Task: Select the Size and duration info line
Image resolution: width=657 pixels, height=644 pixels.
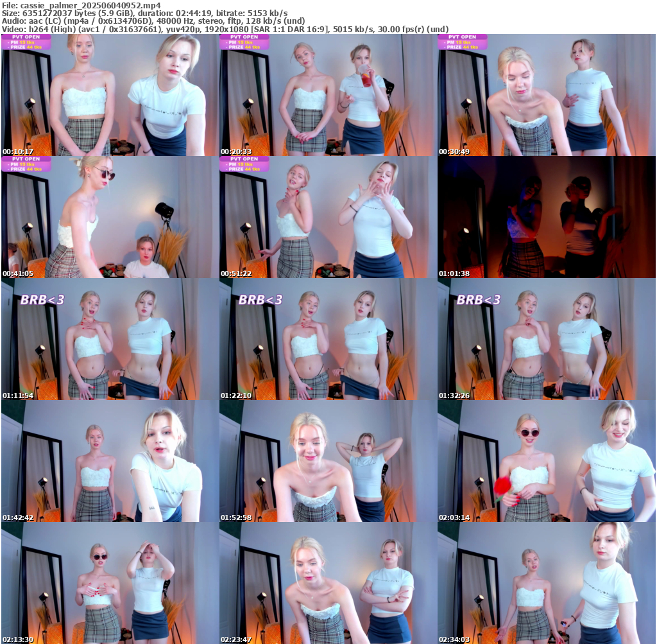Action: pos(144,13)
